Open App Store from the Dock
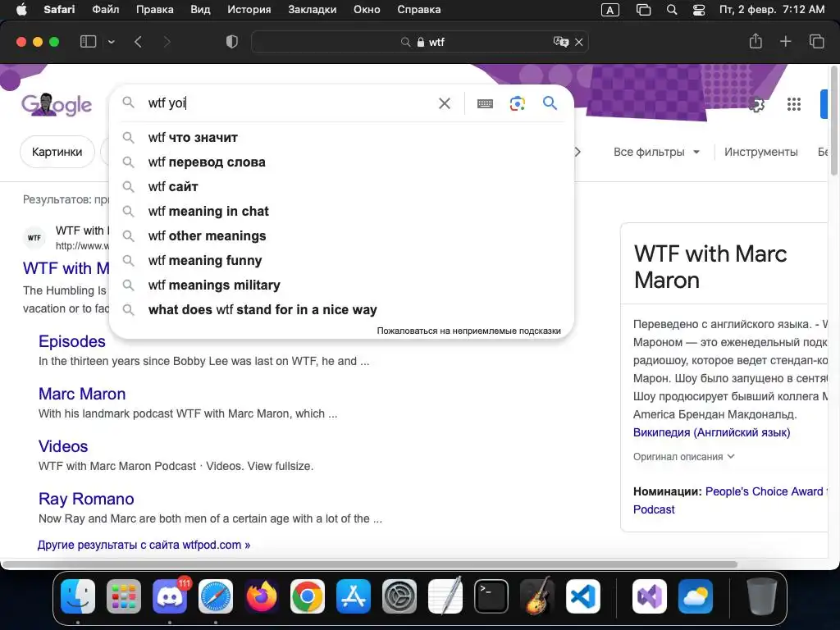840x630 pixels. pyautogui.click(x=354, y=596)
